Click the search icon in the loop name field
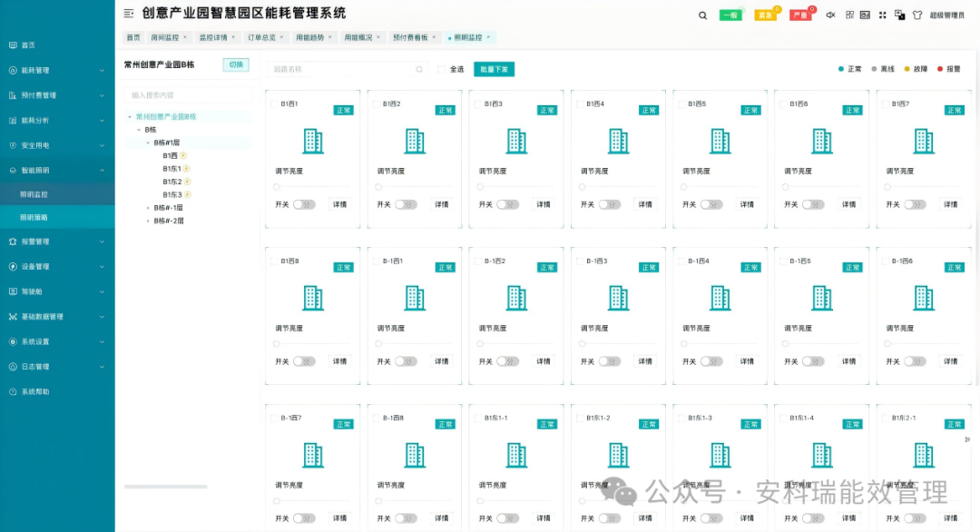Image resolution: width=980 pixels, height=532 pixels. (x=419, y=69)
